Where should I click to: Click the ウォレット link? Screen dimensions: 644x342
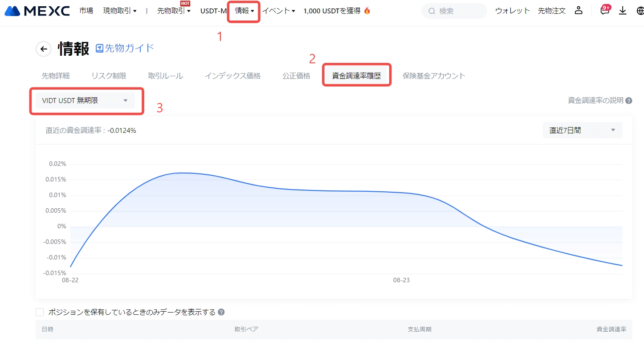click(512, 11)
